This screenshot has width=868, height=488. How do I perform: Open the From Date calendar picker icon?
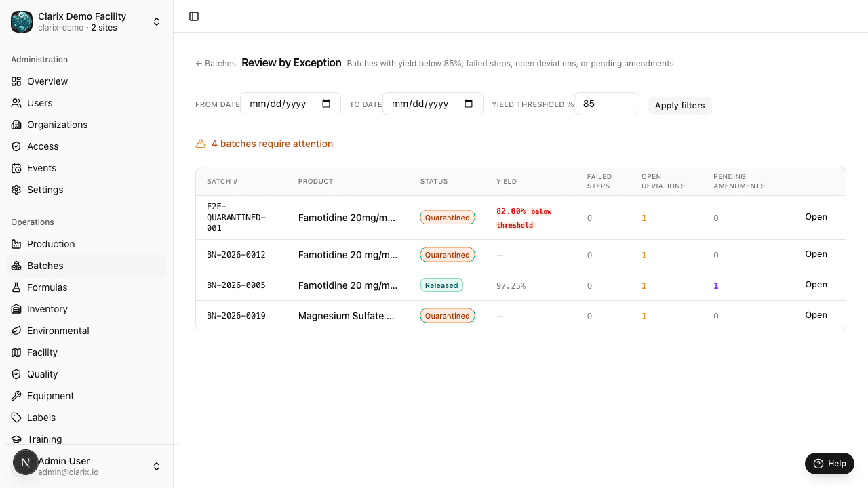pos(326,104)
